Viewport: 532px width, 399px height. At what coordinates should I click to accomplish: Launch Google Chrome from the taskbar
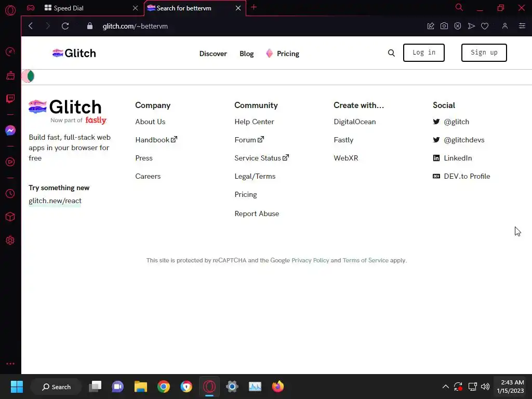pyautogui.click(x=164, y=387)
